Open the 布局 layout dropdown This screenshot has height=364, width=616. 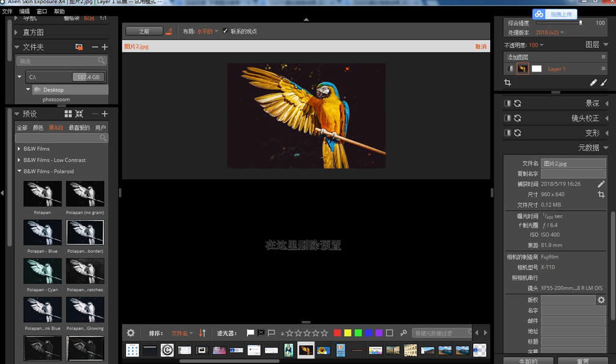(x=205, y=31)
